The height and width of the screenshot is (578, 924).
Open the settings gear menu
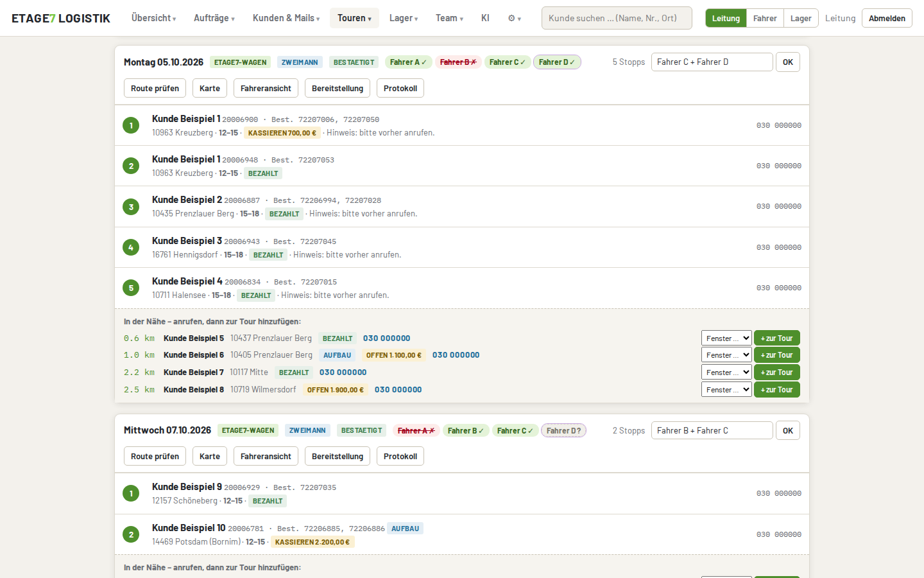click(514, 18)
